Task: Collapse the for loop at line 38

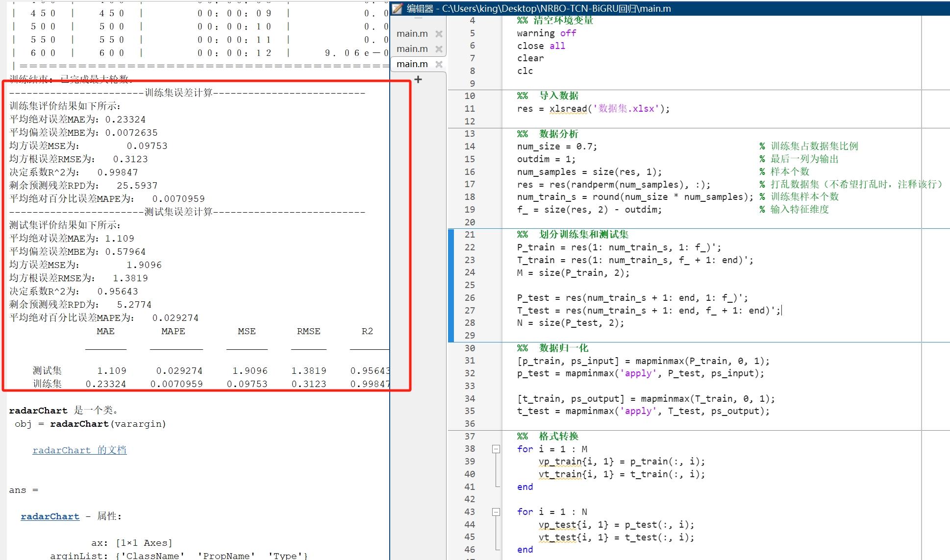Action: (496, 449)
